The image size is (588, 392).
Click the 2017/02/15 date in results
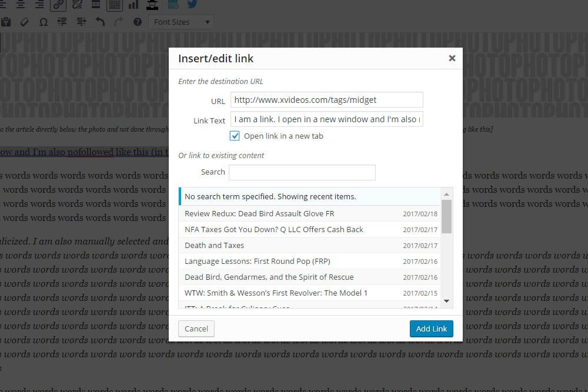point(420,293)
